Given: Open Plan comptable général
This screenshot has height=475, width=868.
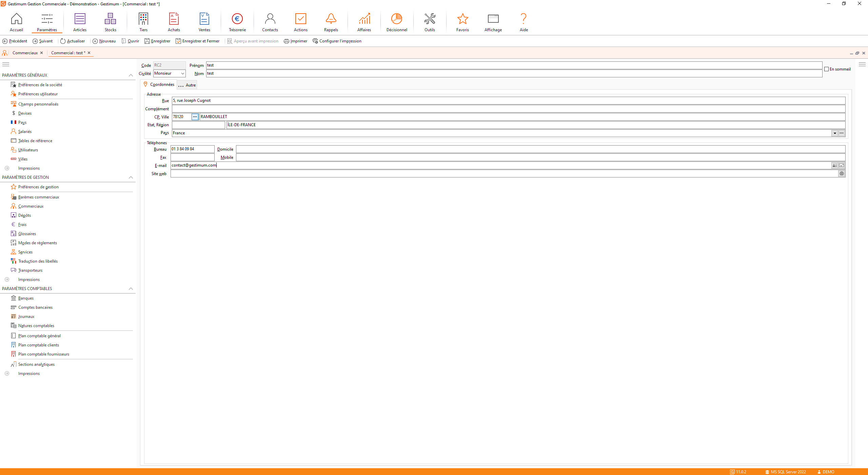Looking at the screenshot, I should tap(39, 336).
